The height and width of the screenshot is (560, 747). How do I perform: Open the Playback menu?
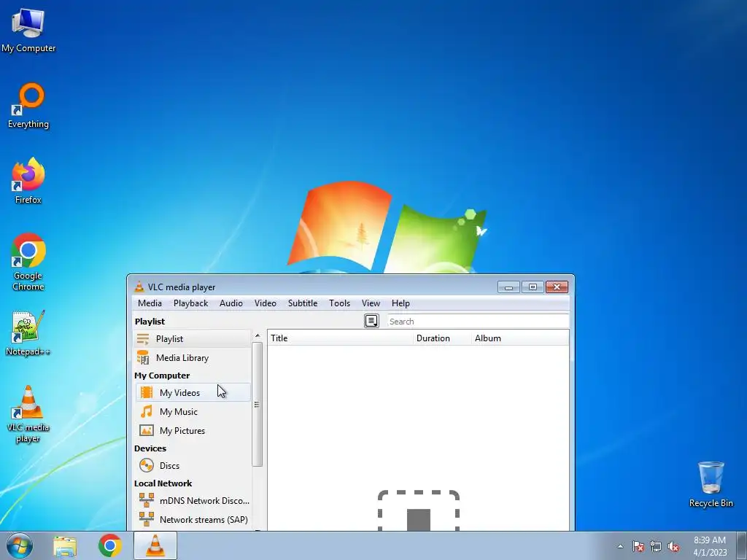[190, 303]
